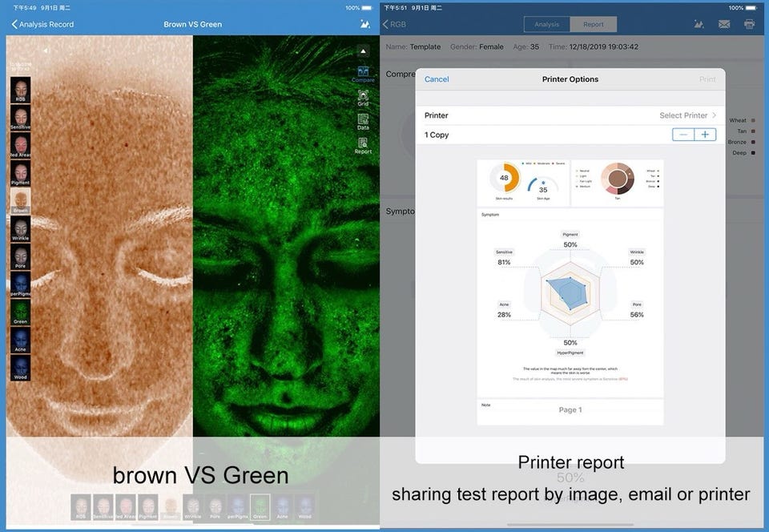The width and height of the screenshot is (769, 532).
Task: Collapse tool panel with the up arrow
Action: (363, 51)
